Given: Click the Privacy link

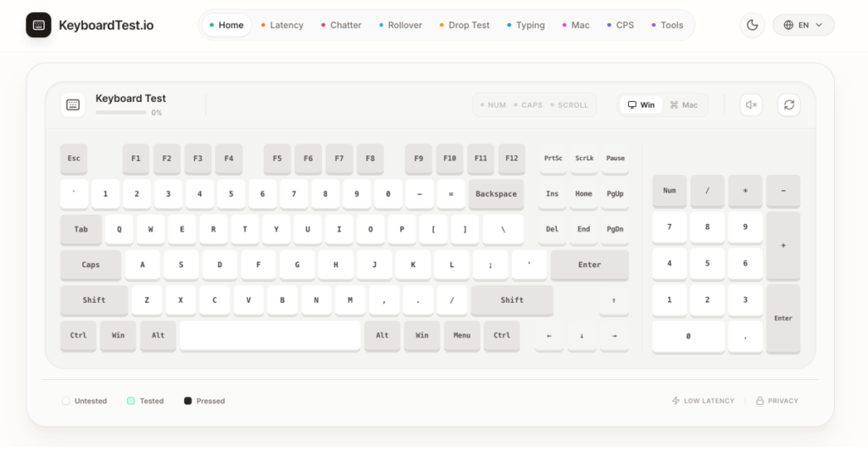Looking at the screenshot, I should [x=777, y=400].
